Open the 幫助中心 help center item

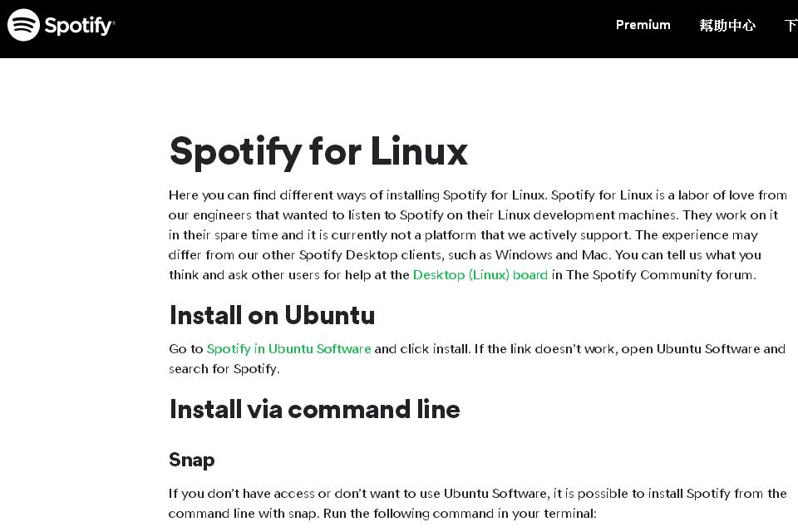point(727,25)
